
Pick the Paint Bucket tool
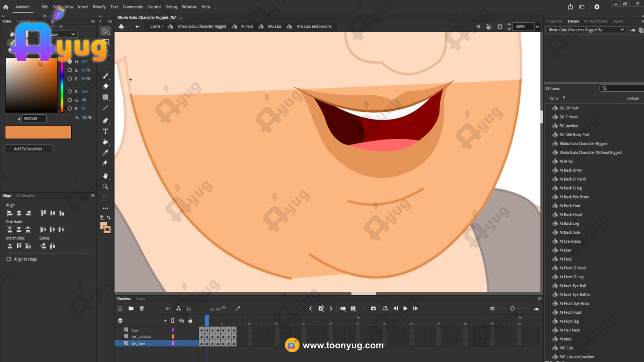(105, 142)
